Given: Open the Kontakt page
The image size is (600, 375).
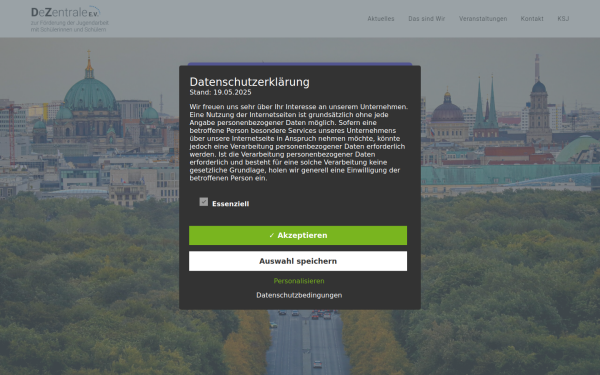Looking at the screenshot, I should coord(532,19).
